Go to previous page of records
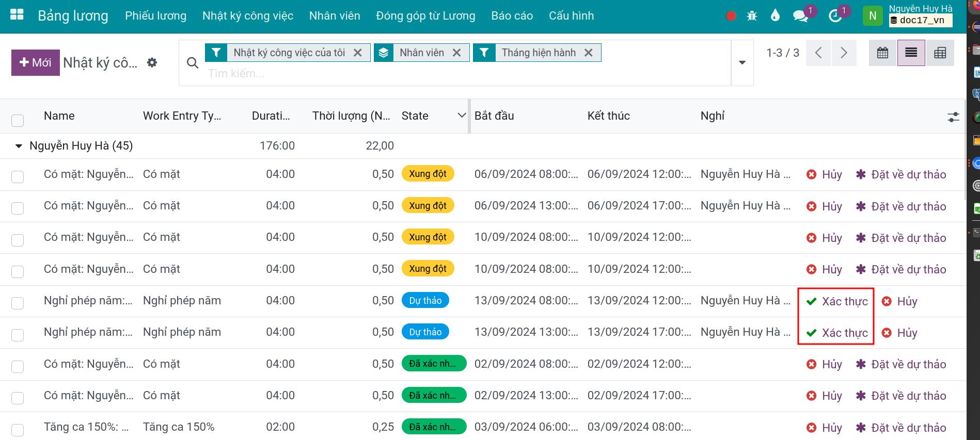Screen dimensions: 980x440 coord(818,53)
